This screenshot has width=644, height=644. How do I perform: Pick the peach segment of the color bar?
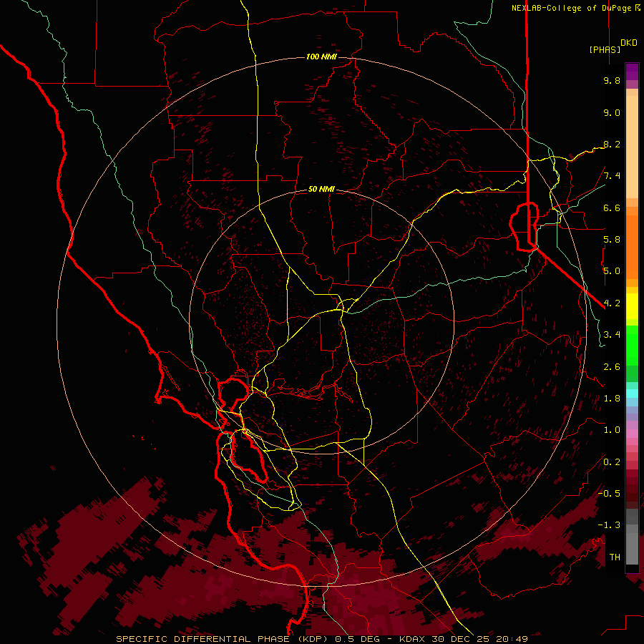coord(632,147)
